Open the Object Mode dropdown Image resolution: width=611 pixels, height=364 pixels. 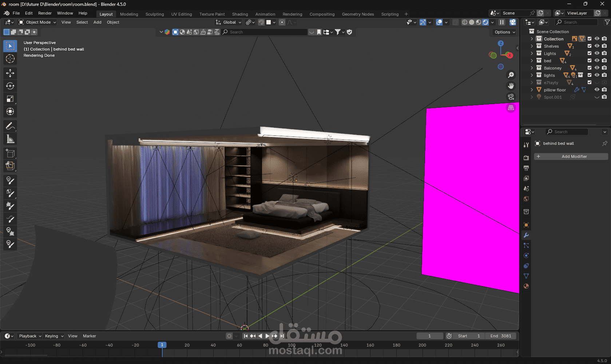(37, 22)
